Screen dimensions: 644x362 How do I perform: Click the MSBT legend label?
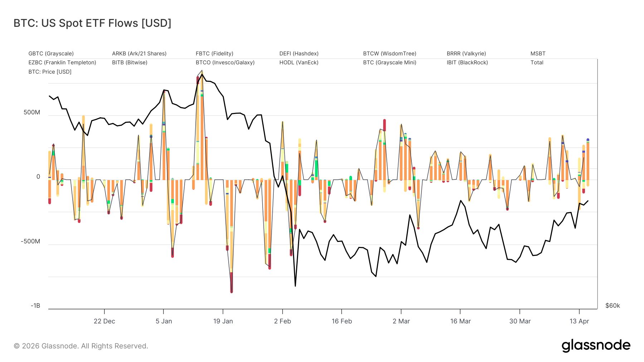(538, 54)
